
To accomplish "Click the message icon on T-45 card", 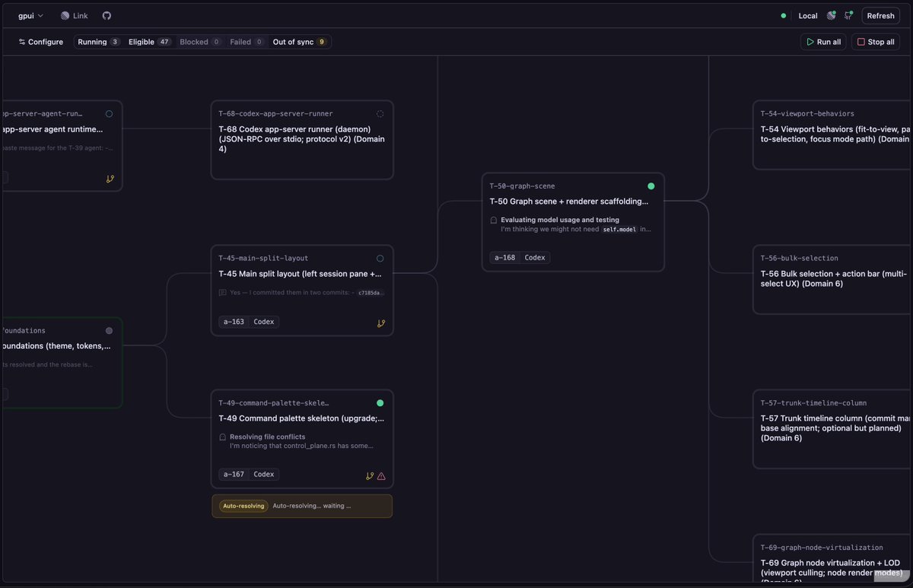I will 222,292.
